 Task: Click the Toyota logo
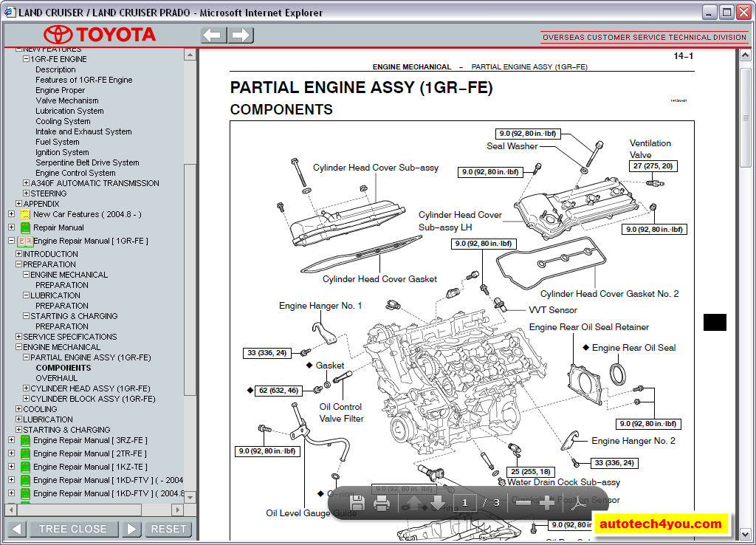tap(100, 35)
